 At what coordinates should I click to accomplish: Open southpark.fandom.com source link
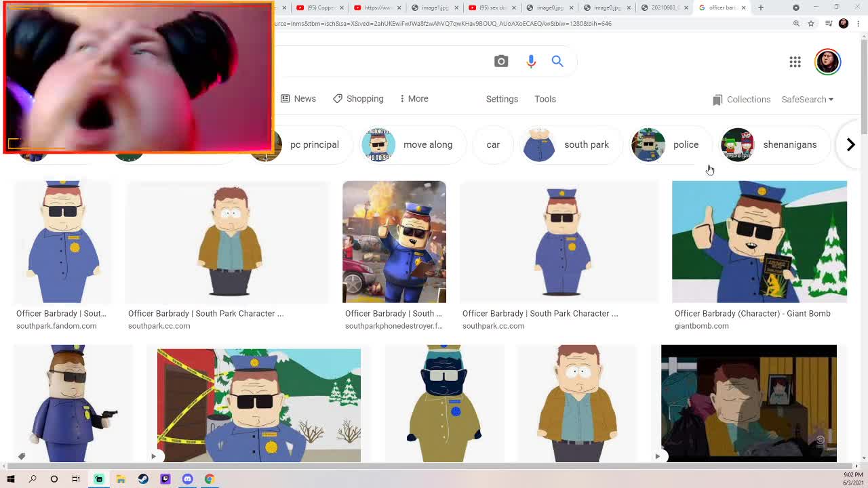pos(56,326)
